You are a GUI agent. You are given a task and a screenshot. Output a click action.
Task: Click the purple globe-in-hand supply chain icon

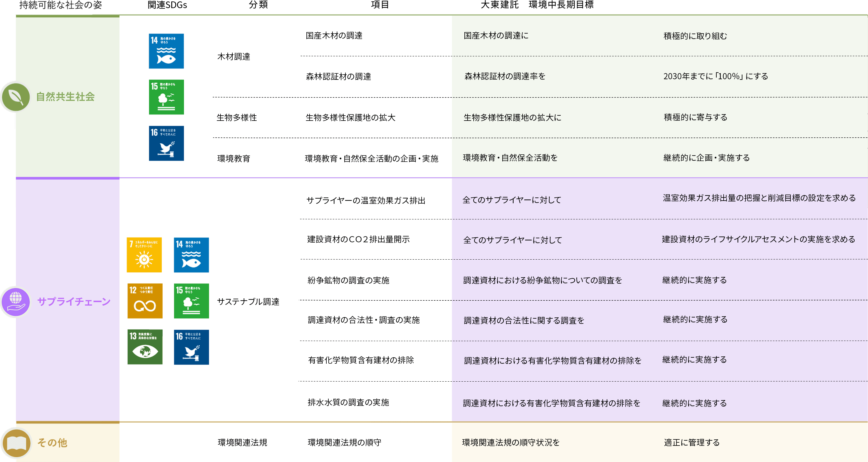coord(16,302)
